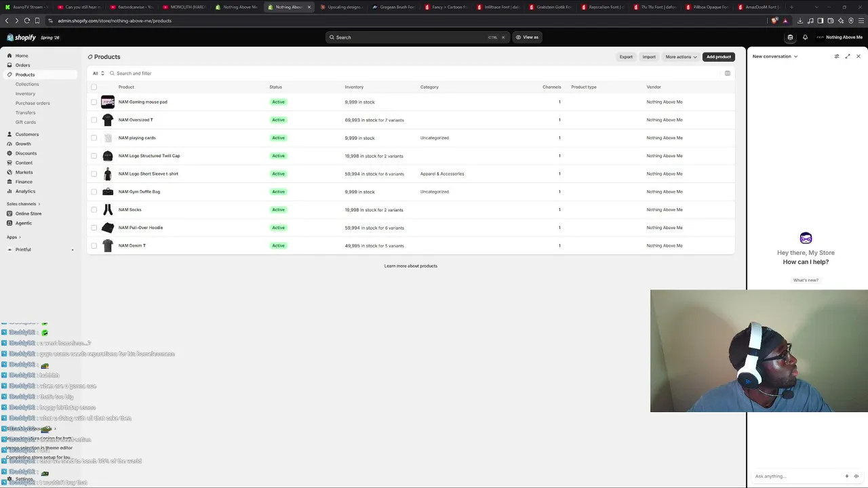Click the Shopify logo in top bar
The image size is (868, 488).
pyautogui.click(x=21, y=37)
